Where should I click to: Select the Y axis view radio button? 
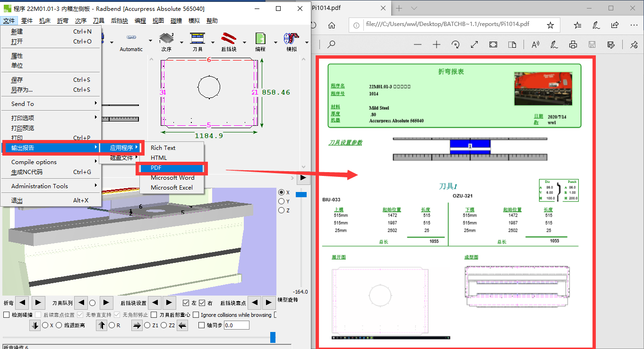pos(282,201)
